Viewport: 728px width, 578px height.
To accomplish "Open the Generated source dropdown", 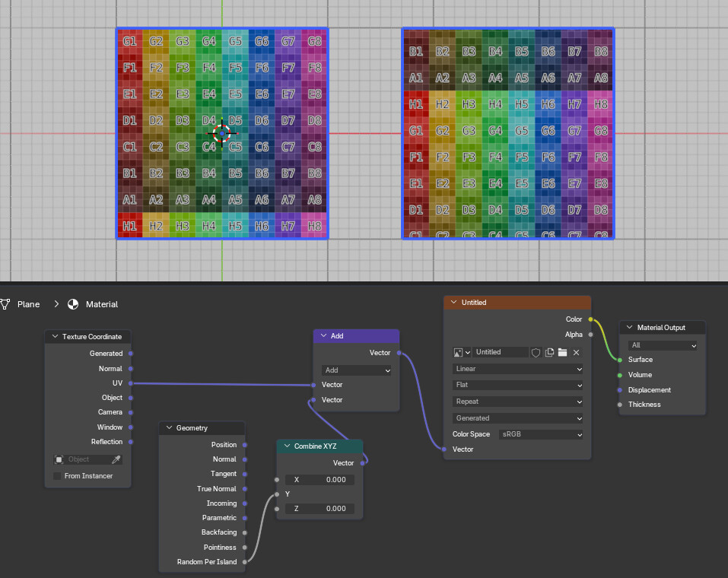I will [518, 418].
